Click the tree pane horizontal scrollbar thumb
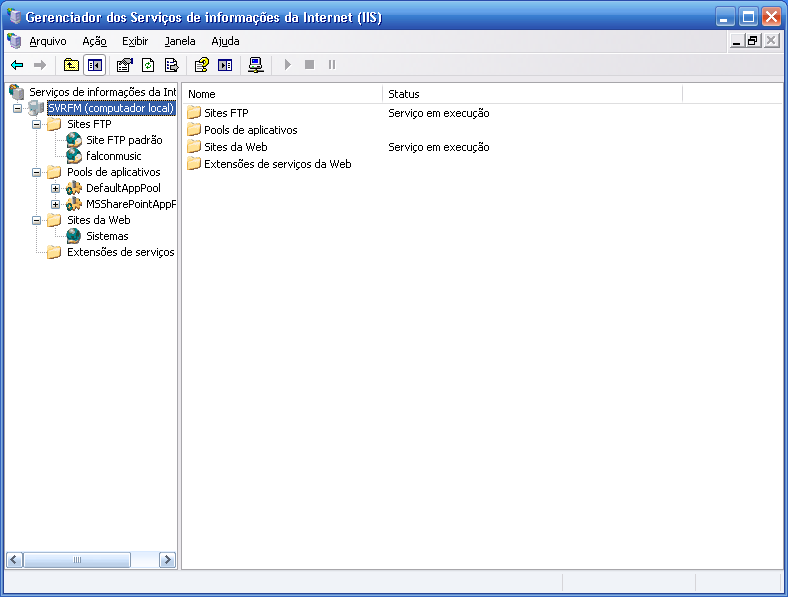Screen dimensions: 788x597 click(77, 559)
